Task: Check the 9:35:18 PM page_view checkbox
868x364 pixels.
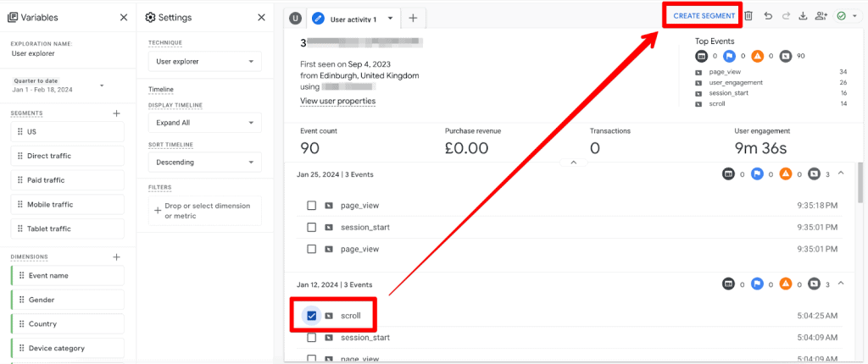Action: coord(312,205)
